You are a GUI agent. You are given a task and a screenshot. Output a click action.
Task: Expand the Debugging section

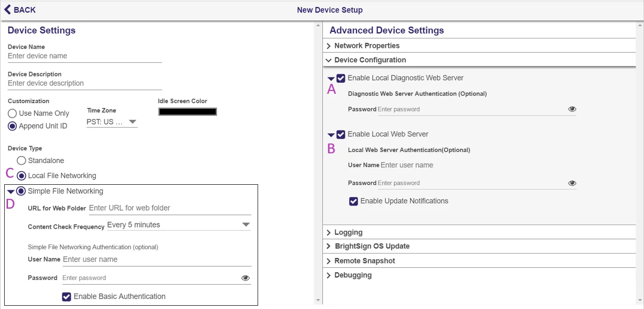479,275
